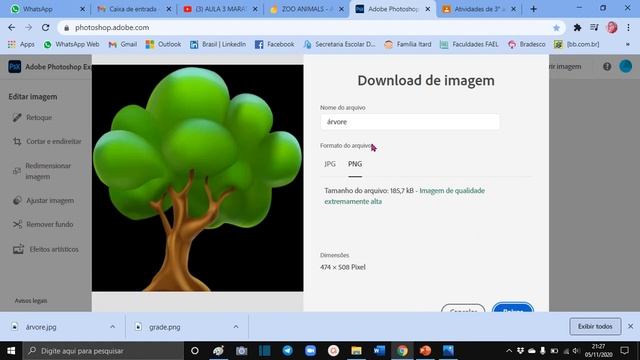The image size is (640, 360).
Task: Open the Brasil | LinkedIn bookmark
Action: pos(218,44)
